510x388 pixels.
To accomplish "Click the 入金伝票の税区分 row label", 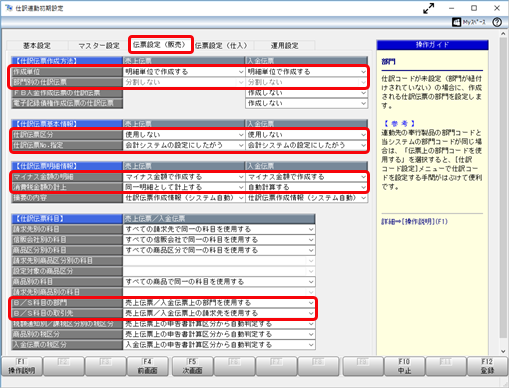I will coord(67,345).
